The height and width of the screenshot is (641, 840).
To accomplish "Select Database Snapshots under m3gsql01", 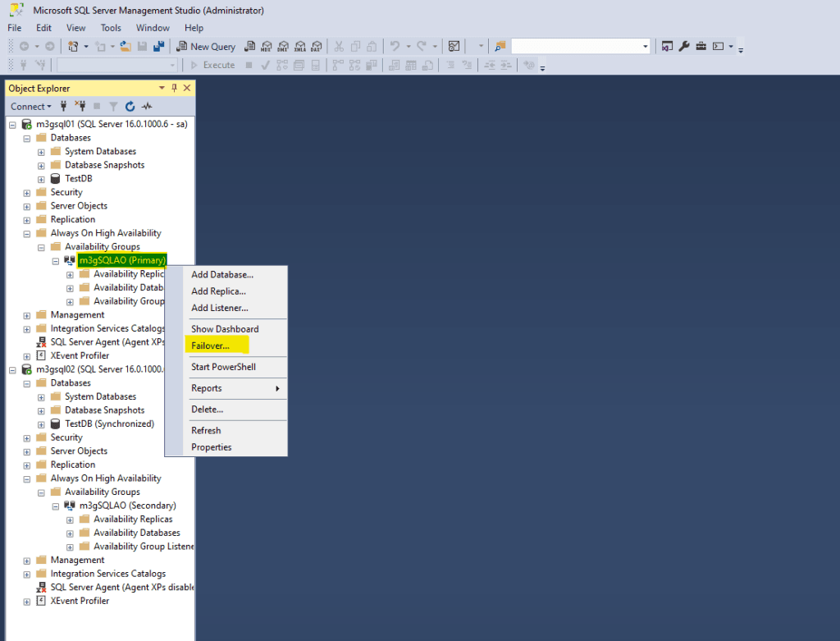I will tap(104, 164).
